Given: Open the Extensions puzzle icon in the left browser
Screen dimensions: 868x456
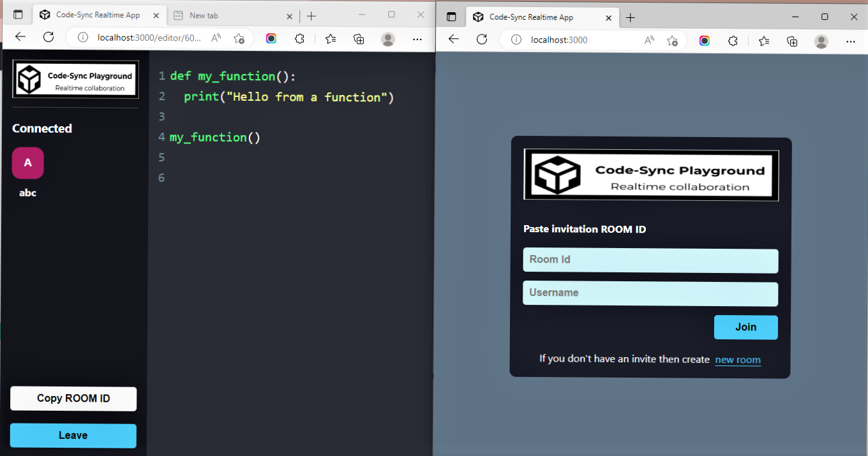Looking at the screenshot, I should click(299, 38).
